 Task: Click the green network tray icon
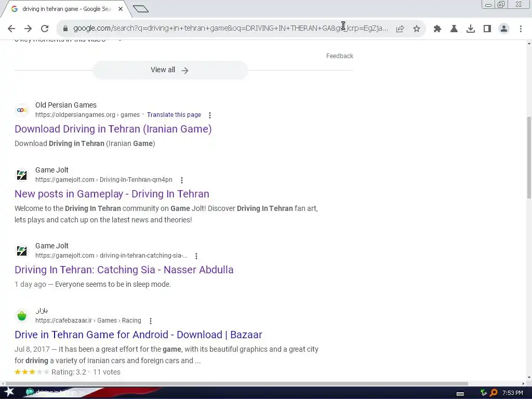pyautogui.click(x=484, y=393)
